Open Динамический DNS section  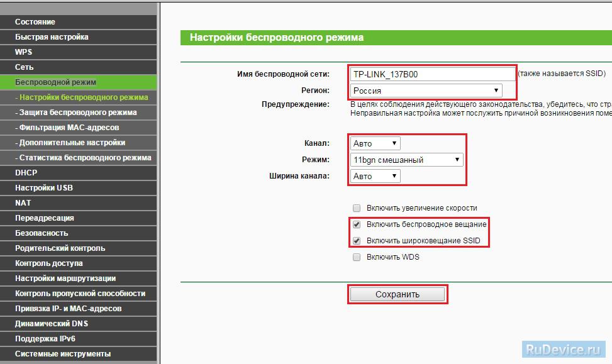[78, 324]
